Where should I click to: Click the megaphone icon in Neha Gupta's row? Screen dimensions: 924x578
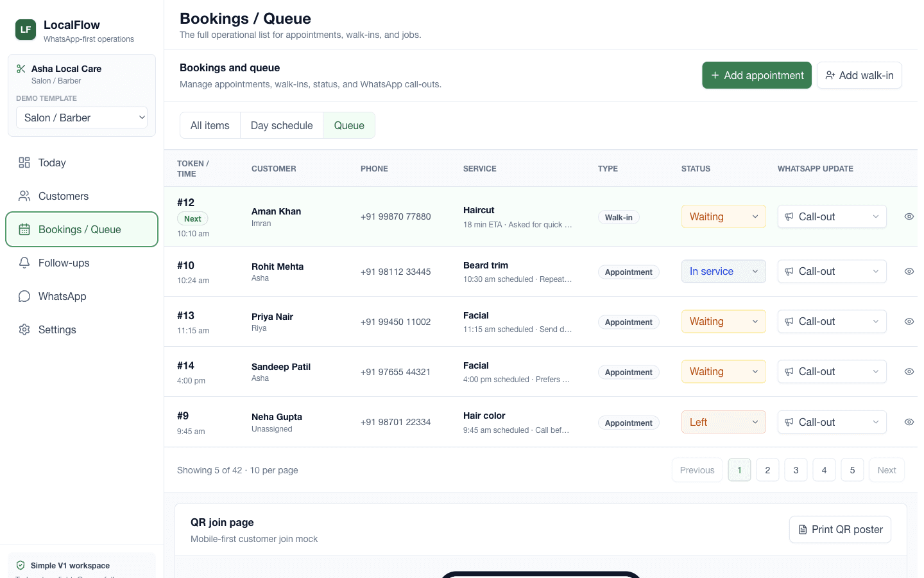click(789, 422)
